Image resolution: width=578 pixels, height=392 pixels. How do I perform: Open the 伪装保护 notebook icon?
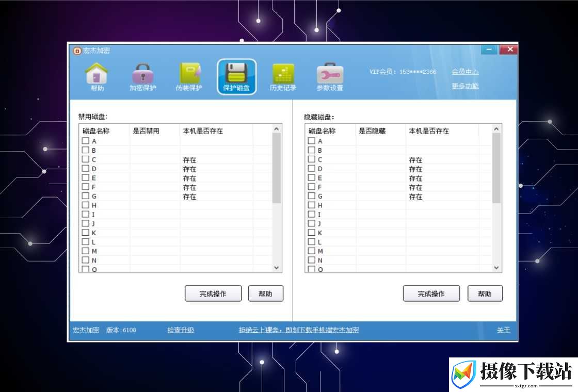click(x=189, y=77)
